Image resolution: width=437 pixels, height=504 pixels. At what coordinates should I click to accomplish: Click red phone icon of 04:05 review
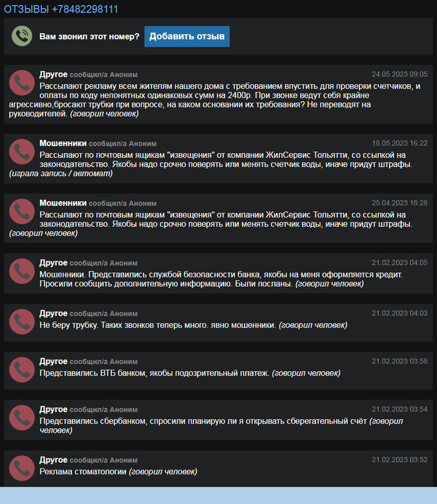[x=22, y=272]
